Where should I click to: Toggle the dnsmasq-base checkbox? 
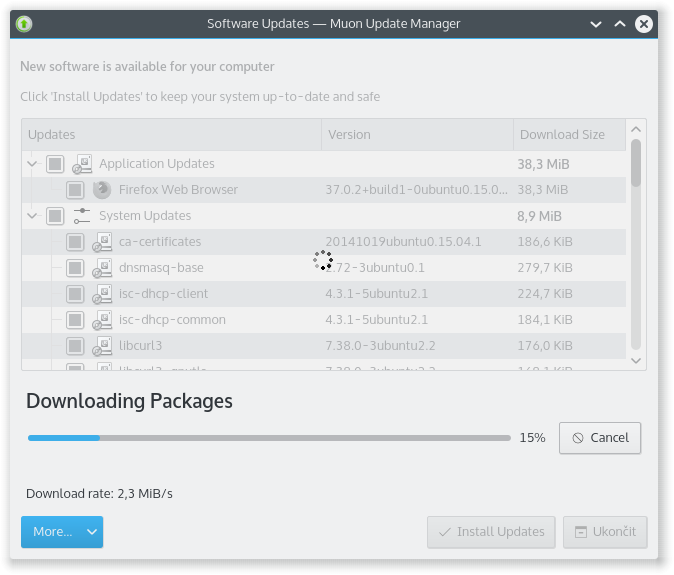point(75,268)
